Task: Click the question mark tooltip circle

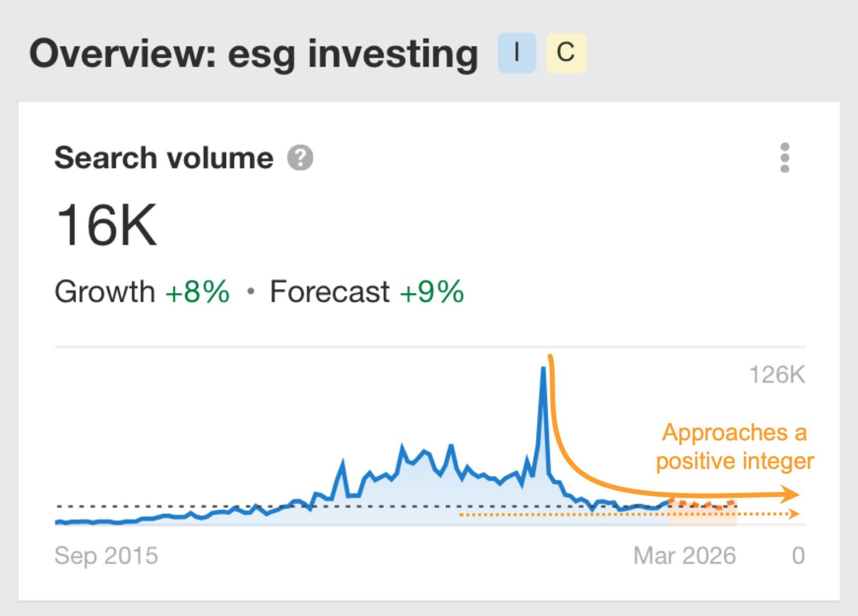Action: pyautogui.click(x=300, y=158)
